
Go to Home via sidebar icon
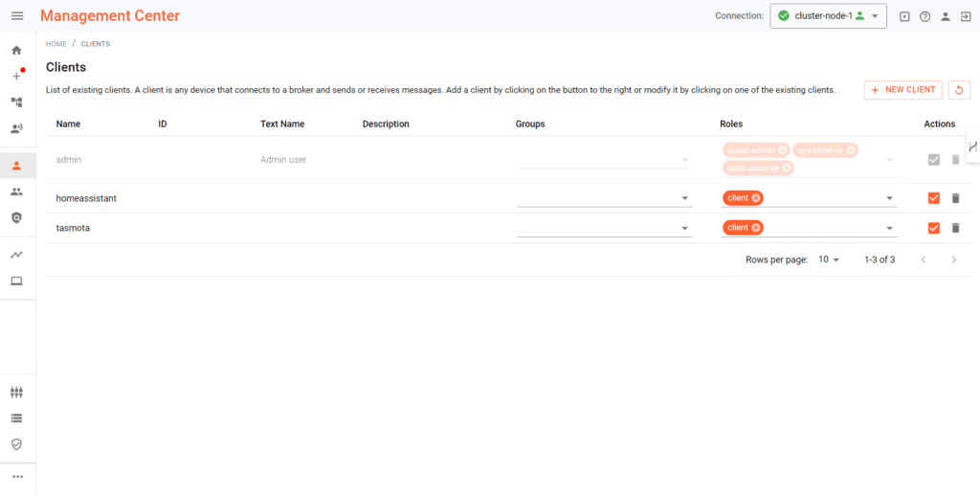tap(16, 50)
